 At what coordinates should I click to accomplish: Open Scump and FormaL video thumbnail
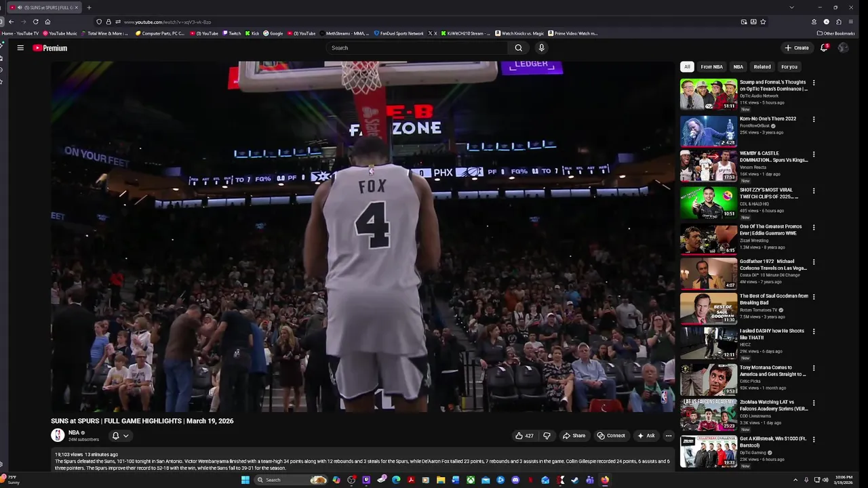click(709, 94)
